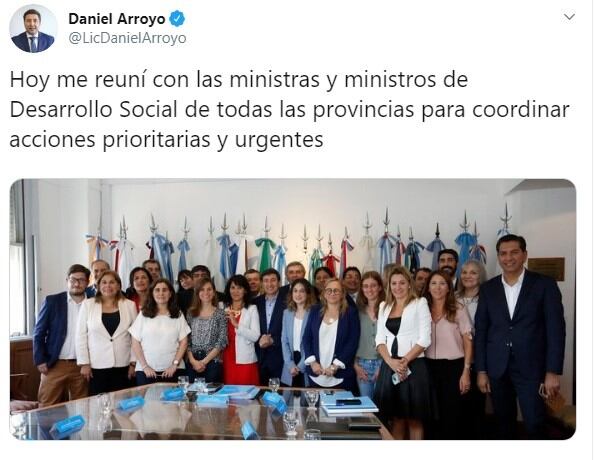Click the stack of blue folders on the table
The width and height of the screenshot is (594, 460).
pos(349,404)
